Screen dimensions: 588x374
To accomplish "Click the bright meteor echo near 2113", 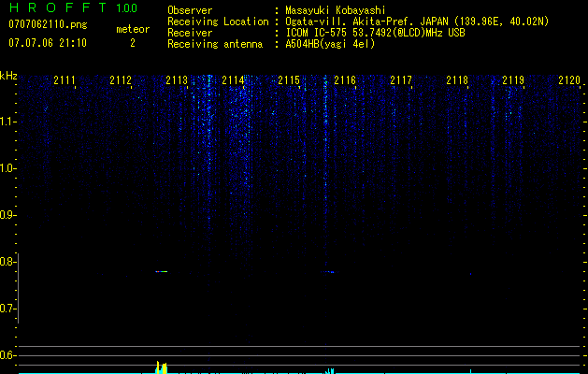I will pyautogui.click(x=162, y=271).
